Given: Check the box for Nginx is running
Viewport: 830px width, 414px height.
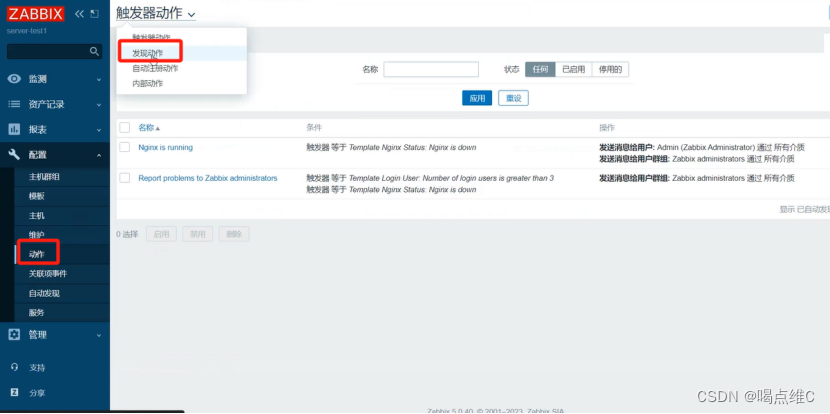Looking at the screenshot, I should click(124, 147).
